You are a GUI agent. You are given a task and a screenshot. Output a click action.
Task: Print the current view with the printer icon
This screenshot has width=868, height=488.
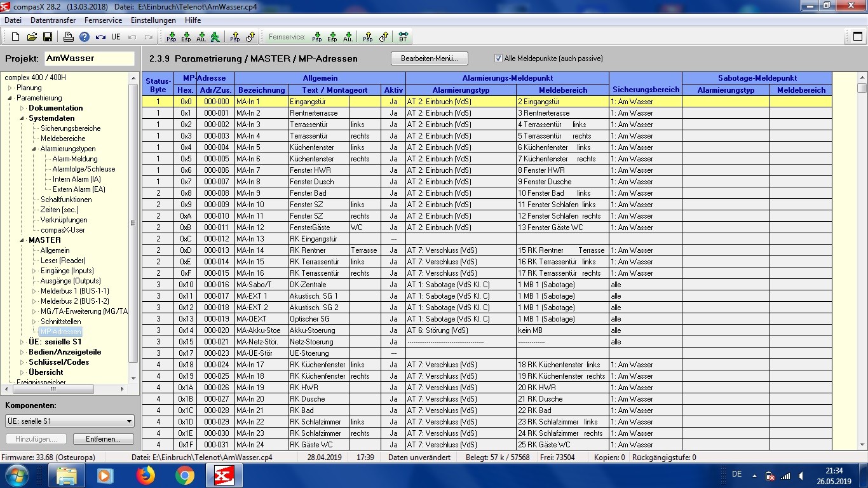(x=69, y=37)
